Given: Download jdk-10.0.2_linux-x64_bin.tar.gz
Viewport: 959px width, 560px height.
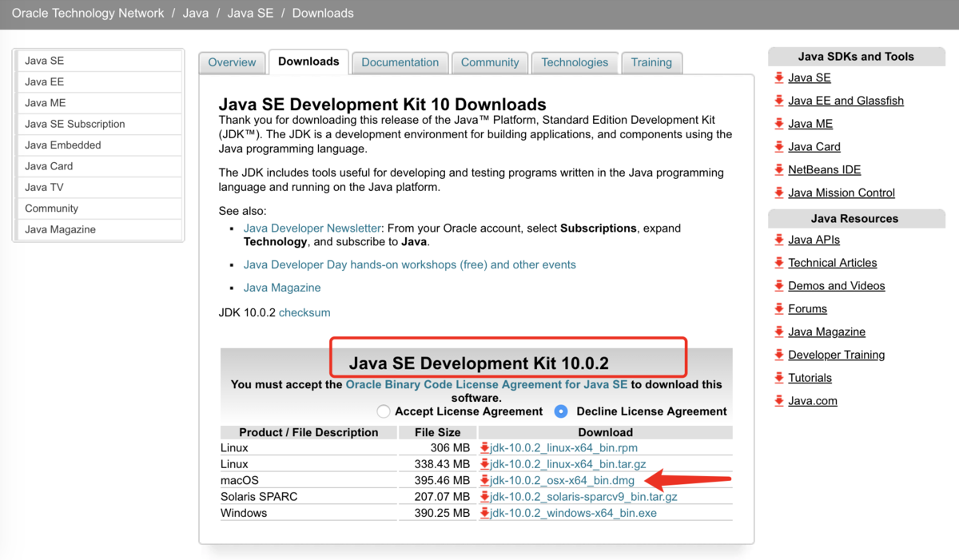Looking at the screenshot, I should [567, 464].
